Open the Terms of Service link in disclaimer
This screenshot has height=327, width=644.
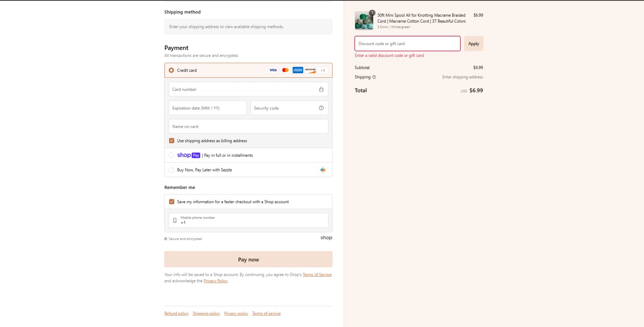317,275
